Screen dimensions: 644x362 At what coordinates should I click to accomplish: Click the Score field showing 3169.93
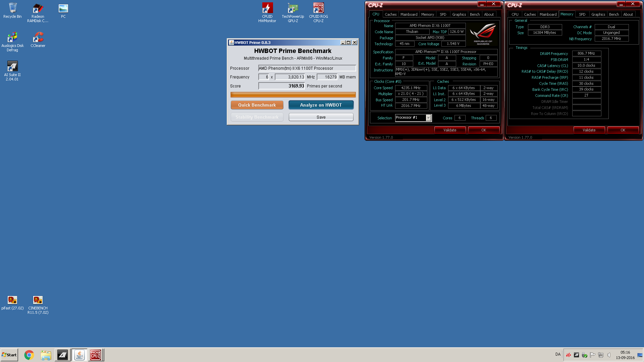click(x=281, y=86)
